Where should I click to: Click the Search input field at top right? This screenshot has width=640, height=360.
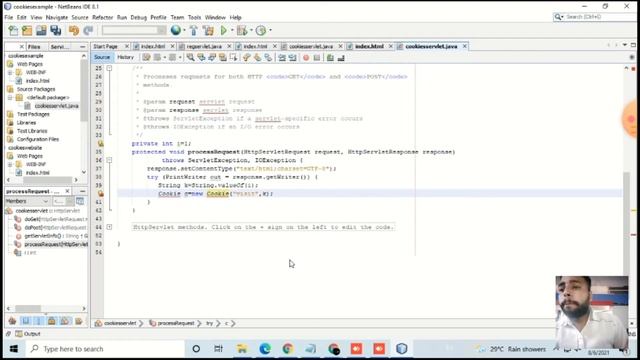pos(598,17)
